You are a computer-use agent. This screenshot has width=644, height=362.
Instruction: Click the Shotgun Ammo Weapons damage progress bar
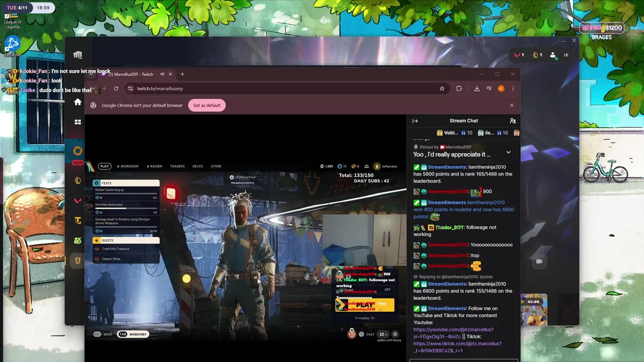pyautogui.click(x=126, y=227)
